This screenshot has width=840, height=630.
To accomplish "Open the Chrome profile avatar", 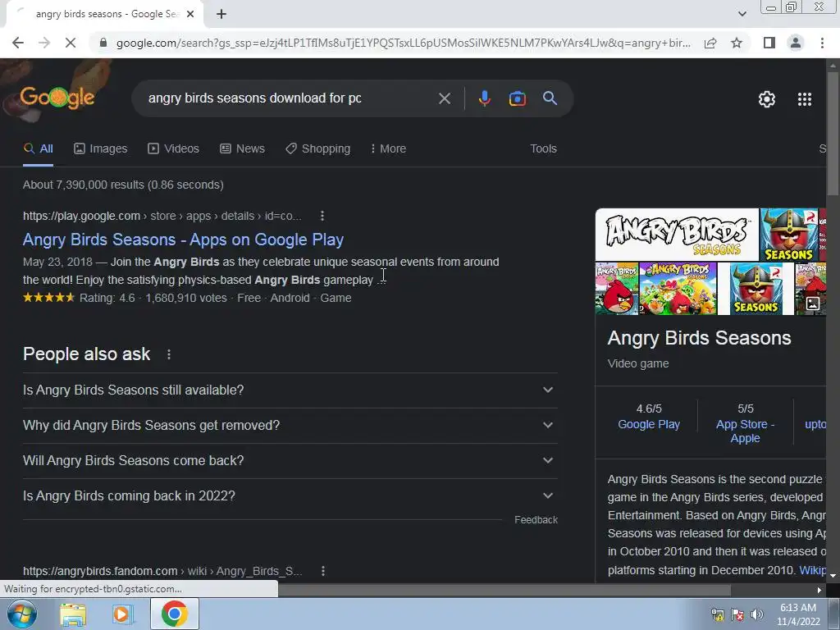I will pyautogui.click(x=796, y=43).
